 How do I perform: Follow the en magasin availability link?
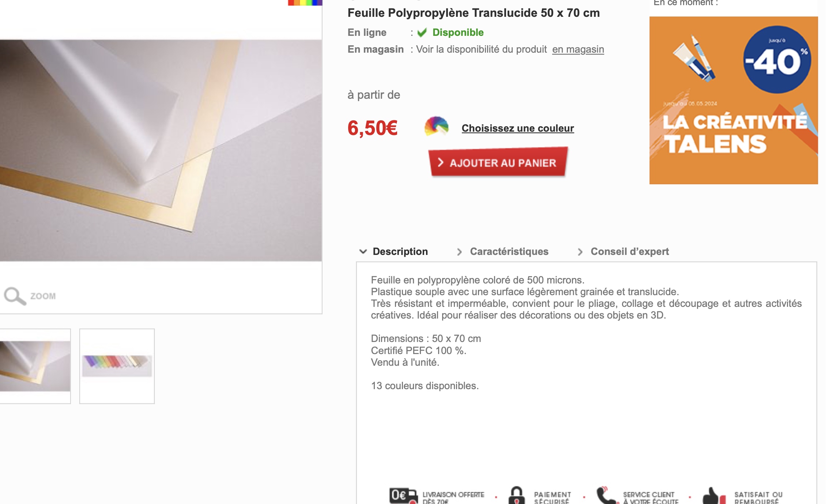[x=578, y=49]
